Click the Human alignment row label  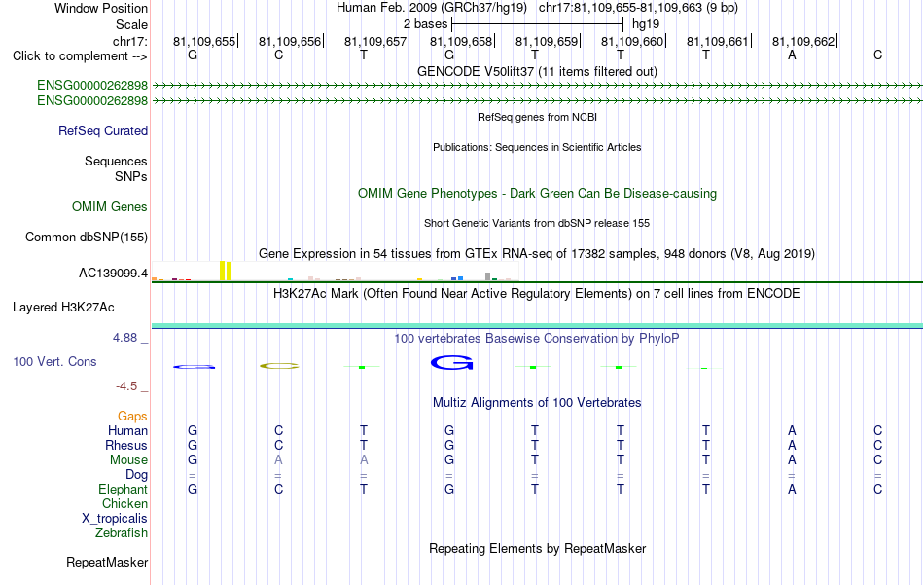(x=127, y=431)
